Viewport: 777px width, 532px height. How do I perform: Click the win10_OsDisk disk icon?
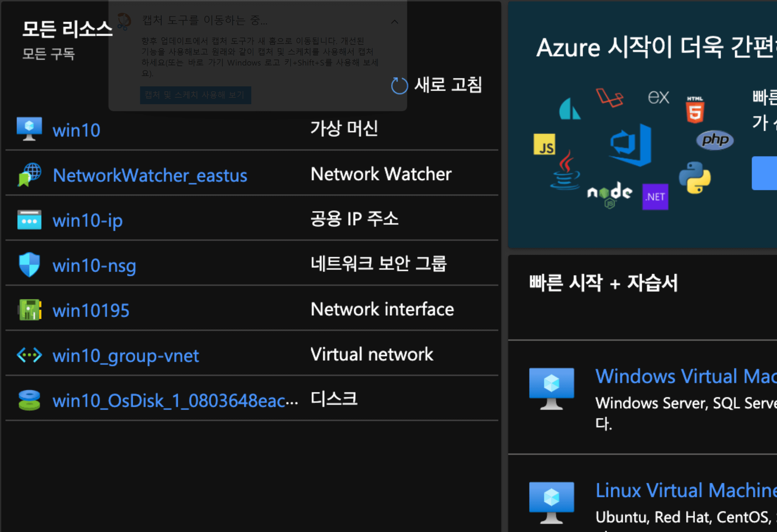[29, 400]
